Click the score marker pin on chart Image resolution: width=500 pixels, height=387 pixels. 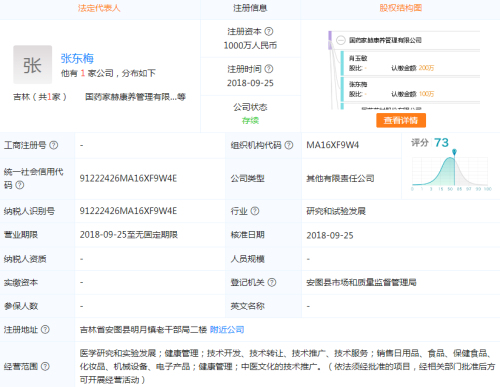454,152
